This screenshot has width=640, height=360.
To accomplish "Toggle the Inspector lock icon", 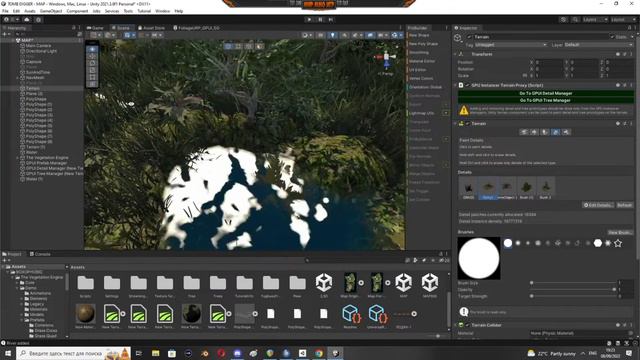I will pos(629,28).
